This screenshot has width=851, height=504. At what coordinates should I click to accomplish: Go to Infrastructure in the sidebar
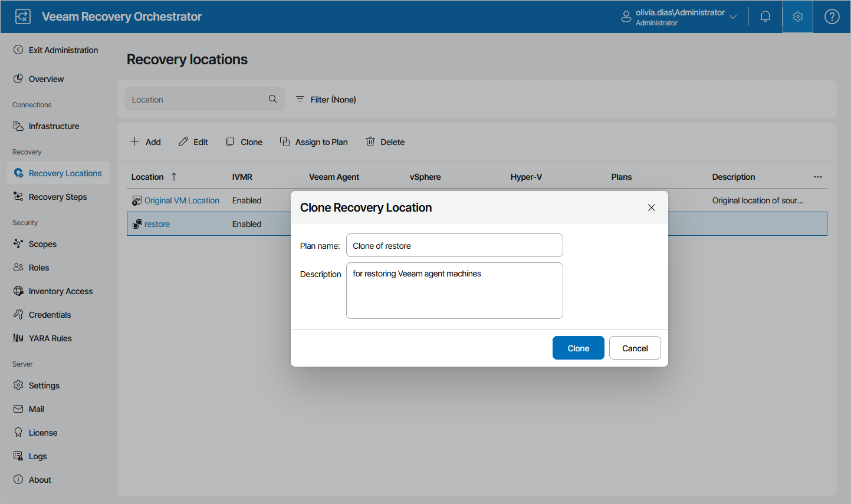(x=54, y=126)
